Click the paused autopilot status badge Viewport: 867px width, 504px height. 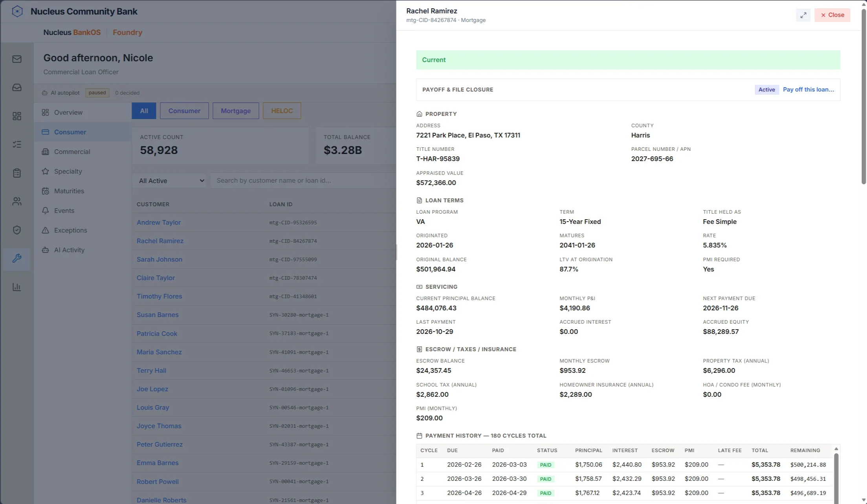tap(97, 93)
